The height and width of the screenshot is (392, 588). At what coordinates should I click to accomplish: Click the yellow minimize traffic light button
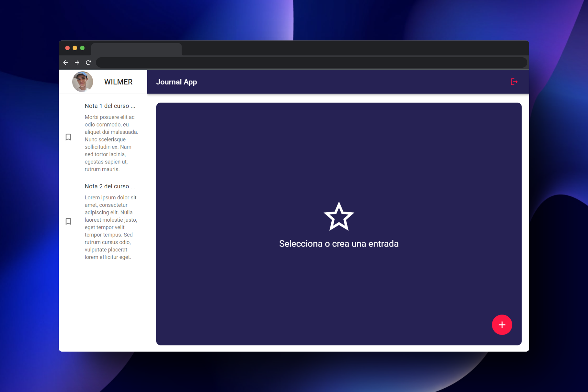pos(75,48)
